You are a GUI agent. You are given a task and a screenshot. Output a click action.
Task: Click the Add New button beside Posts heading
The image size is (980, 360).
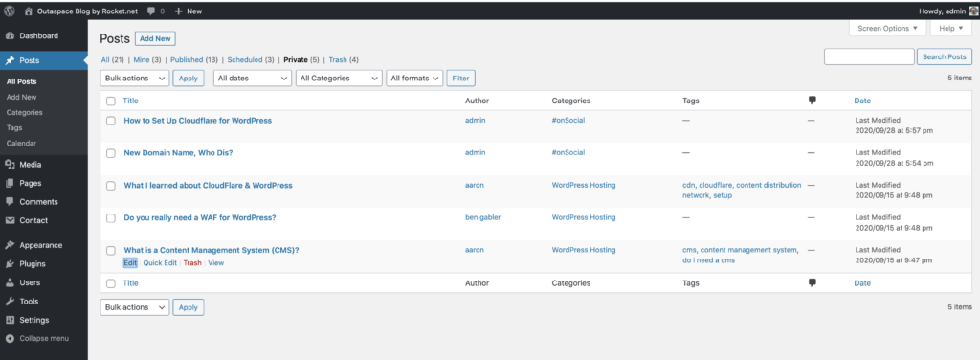(155, 38)
